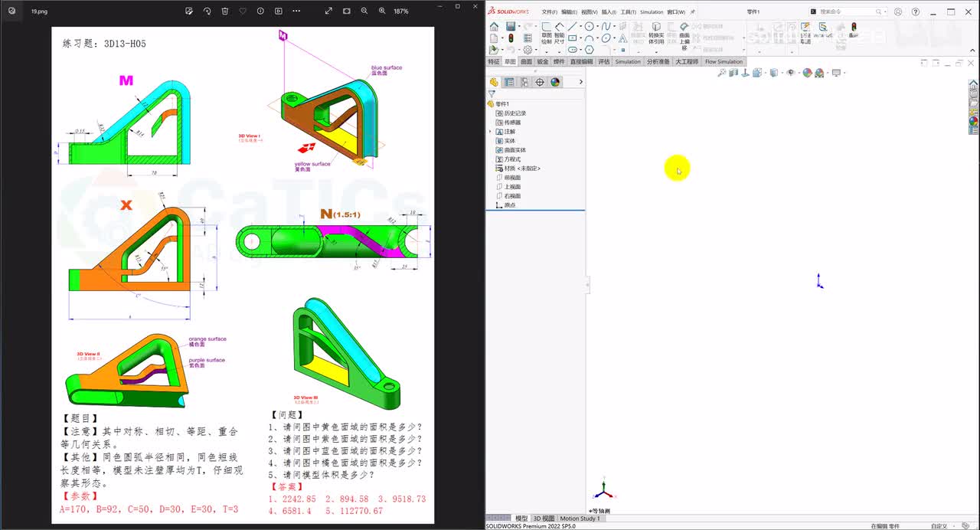
Task: Open the 插入 menu in SolidWorks
Action: pyautogui.click(x=609, y=12)
